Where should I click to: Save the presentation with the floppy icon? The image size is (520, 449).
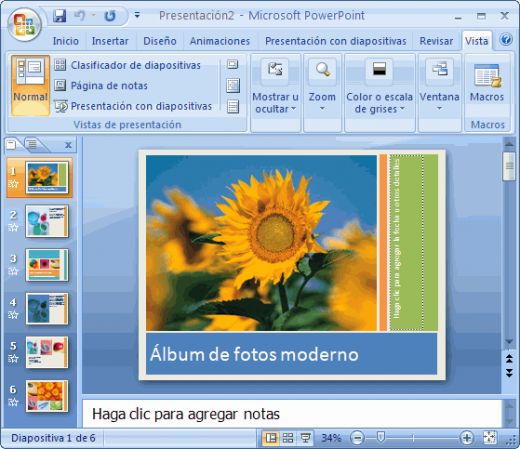pyautogui.click(x=59, y=16)
